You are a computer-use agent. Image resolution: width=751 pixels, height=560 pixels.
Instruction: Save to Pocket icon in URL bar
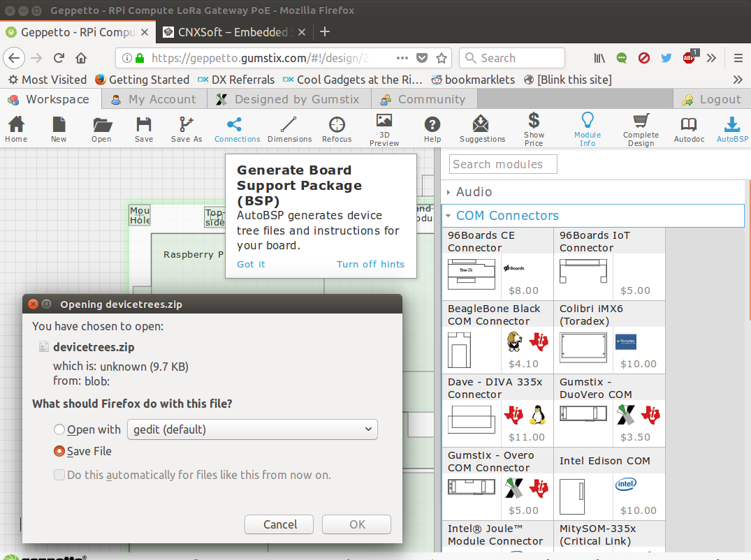(421, 58)
